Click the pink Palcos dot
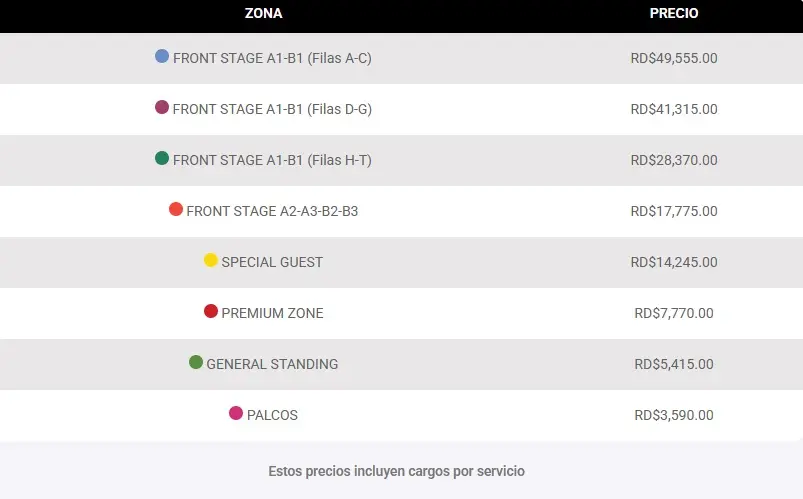The image size is (803, 499). click(x=236, y=413)
